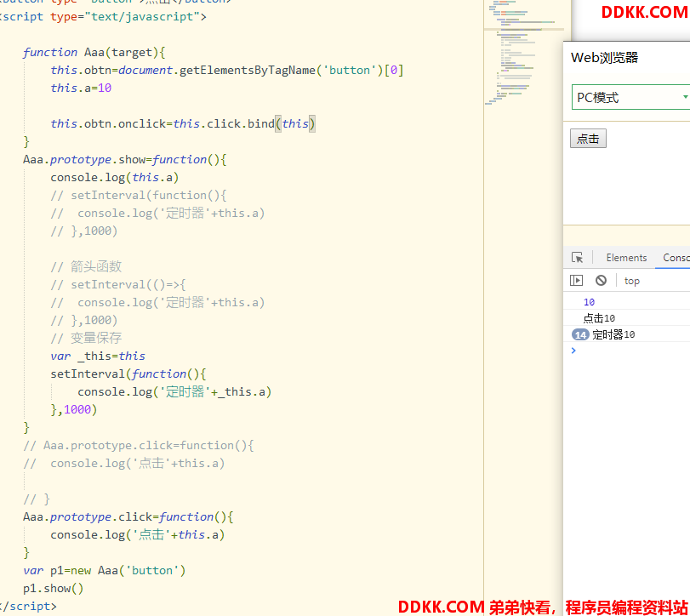Image resolution: width=690 pixels, height=616 pixels.
Task: Click the line 'p1.show()'
Action: click(x=54, y=588)
